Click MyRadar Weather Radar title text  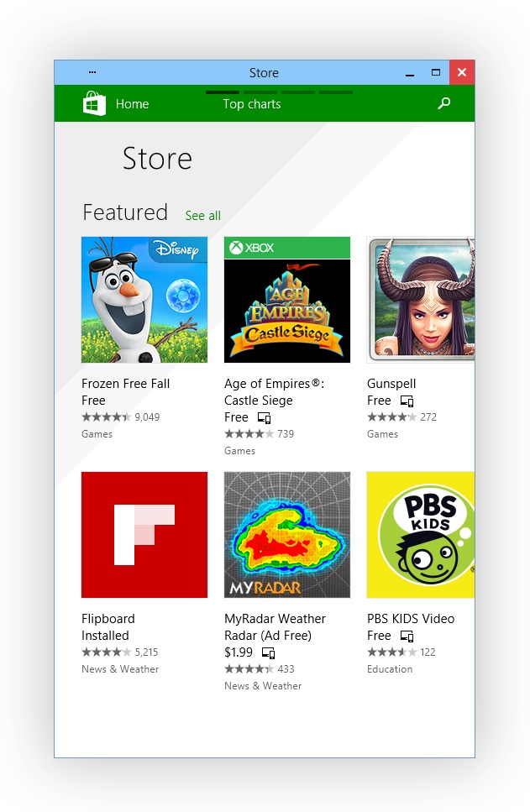click(275, 627)
